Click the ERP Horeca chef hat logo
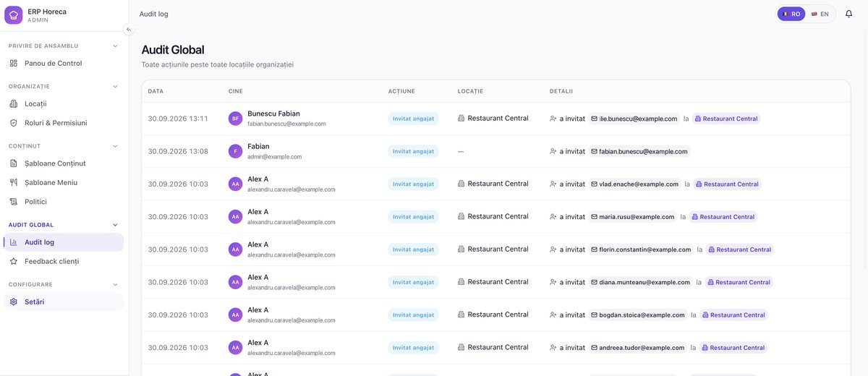This screenshot has width=868, height=376. click(x=14, y=14)
